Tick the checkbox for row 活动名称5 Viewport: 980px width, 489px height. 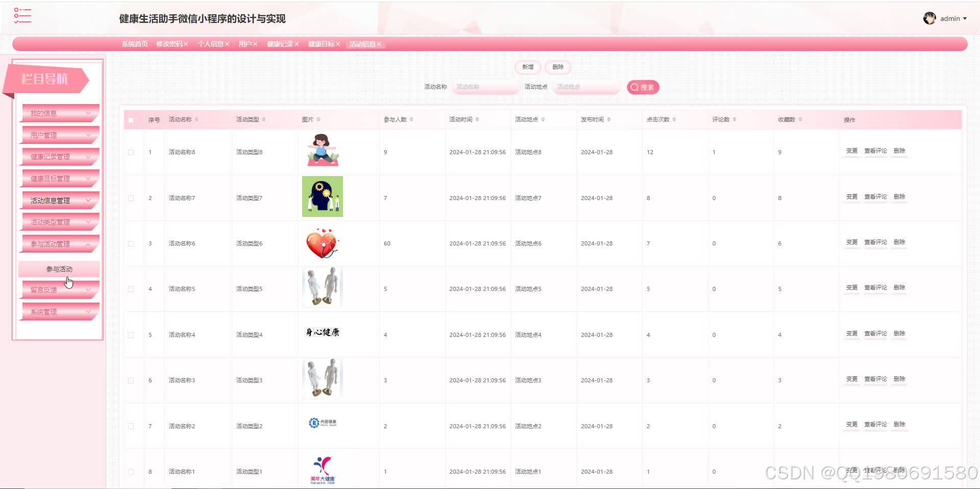(x=131, y=289)
